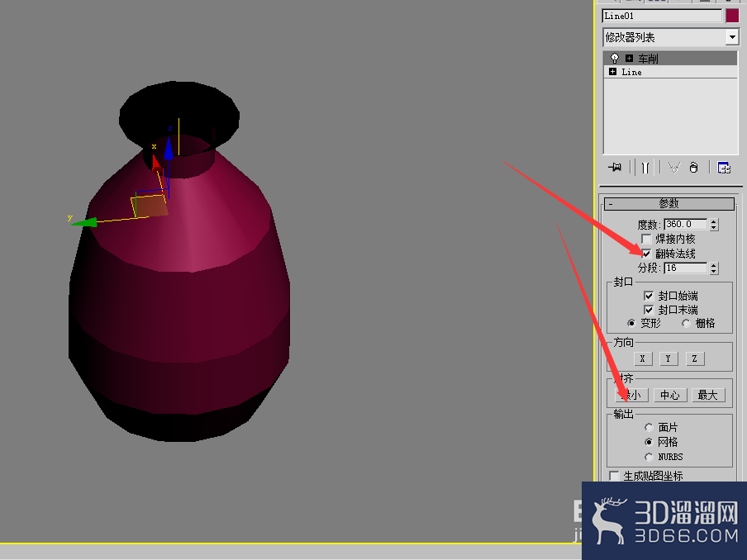Click the blue Z axis gizmo arrow
This screenshot has width=747, height=560.
tap(169, 149)
